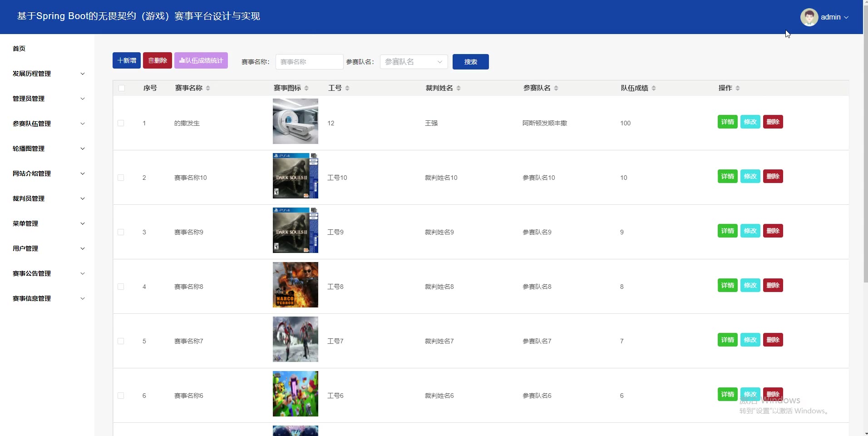Sort by 赛事名称 column sort icon
This screenshot has width=868, height=436.
pos(208,88)
